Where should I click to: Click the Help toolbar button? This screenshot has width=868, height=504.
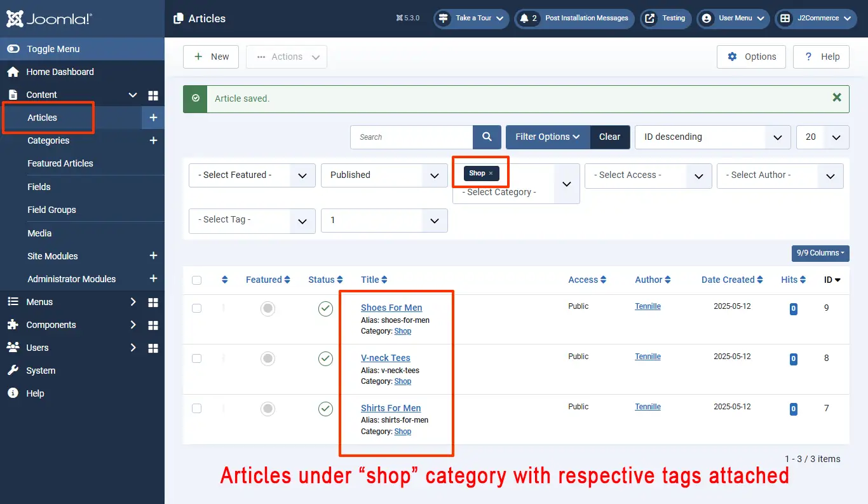pos(821,57)
